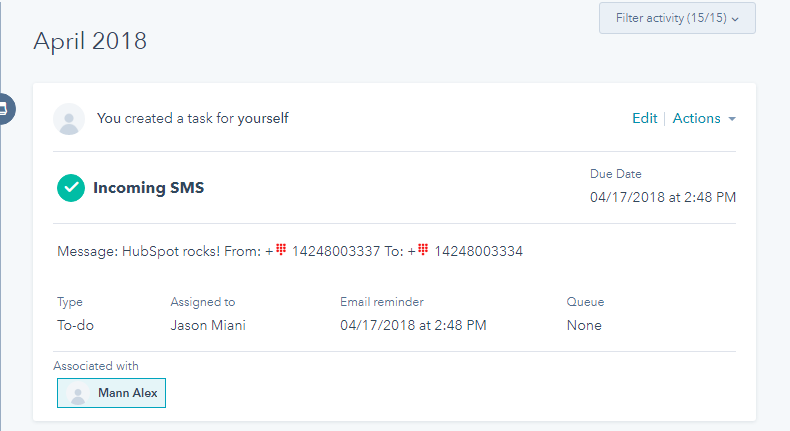The width and height of the screenshot is (790, 431).
Task: Expand the Actions dropdown menu
Action: click(x=704, y=118)
